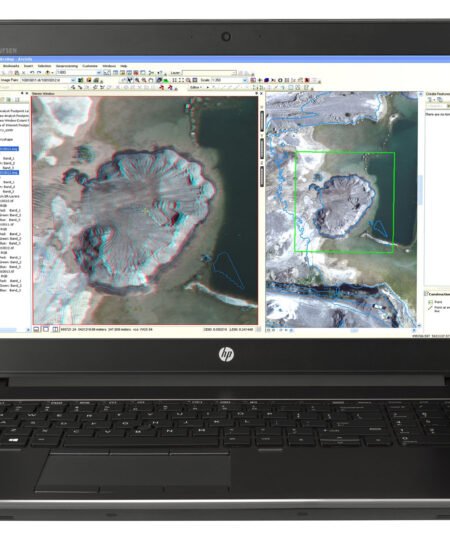Viewport: 450px width, 540px height.
Task: Select the stereo Zoom Out magnifier
Action: pyautogui.click(x=144, y=80)
